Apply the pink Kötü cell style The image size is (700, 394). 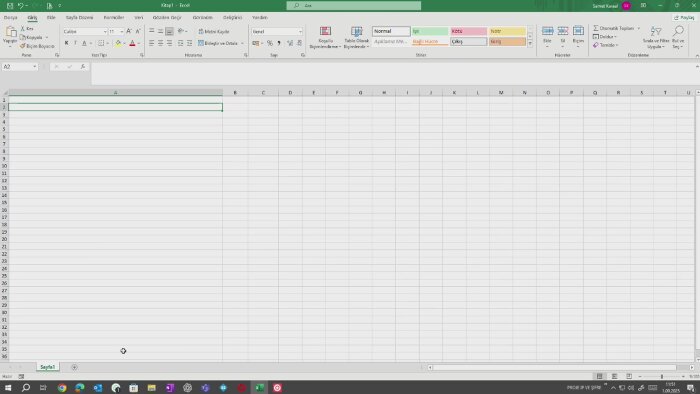468,31
